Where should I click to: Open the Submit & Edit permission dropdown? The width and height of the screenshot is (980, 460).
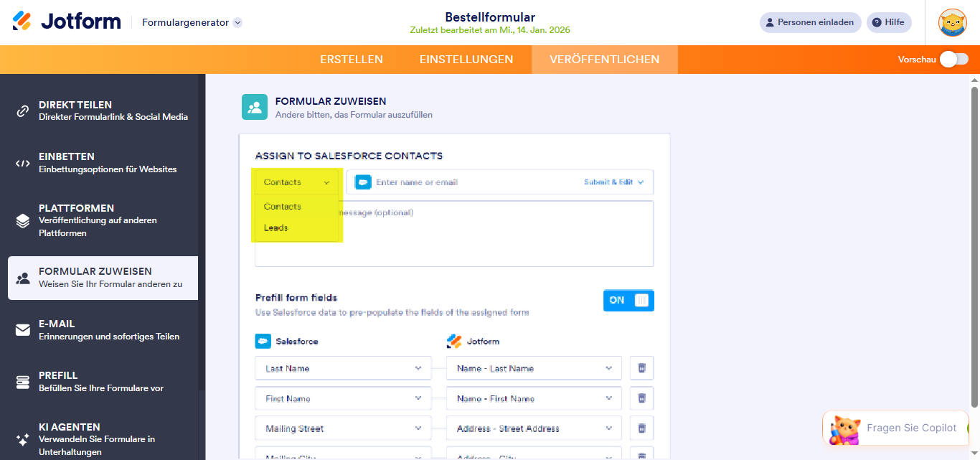click(614, 182)
